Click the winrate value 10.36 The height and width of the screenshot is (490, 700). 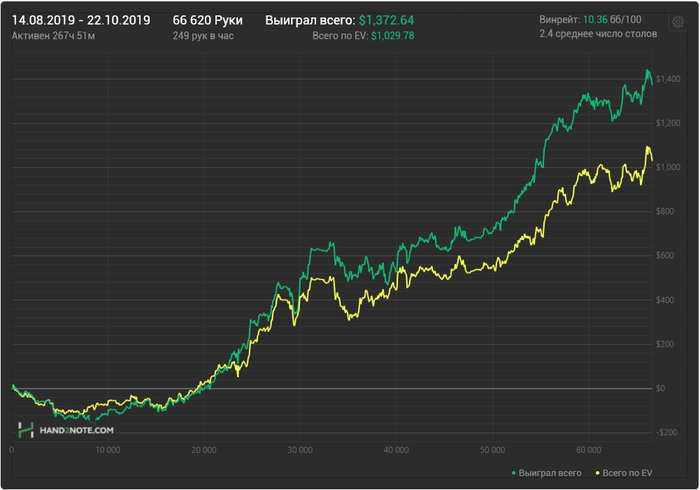[591, 20]
